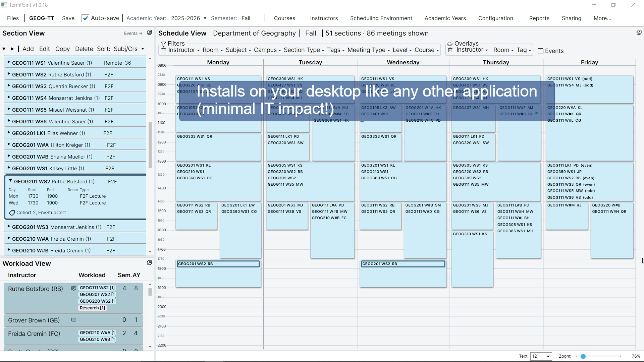Click the TermPoint app icon in the title bar

[x=4, y=5]
